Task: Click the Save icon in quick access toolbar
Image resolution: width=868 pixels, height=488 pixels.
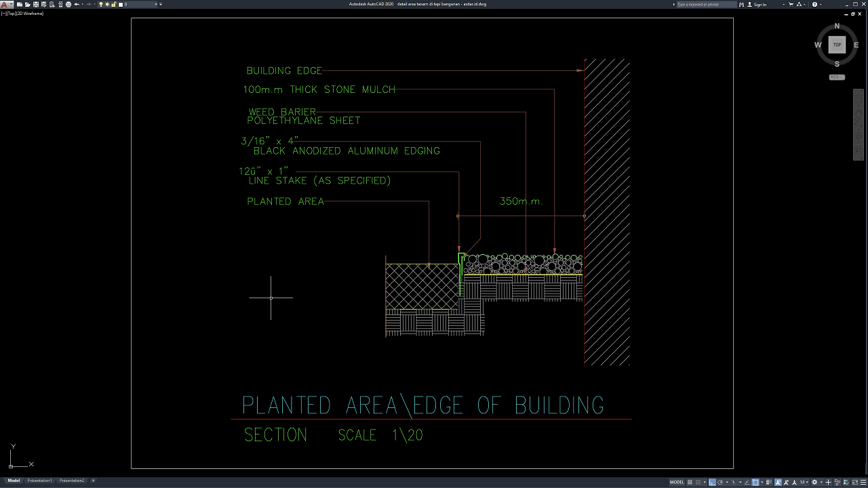Action: pyautogui.click(x=35, y=4)
